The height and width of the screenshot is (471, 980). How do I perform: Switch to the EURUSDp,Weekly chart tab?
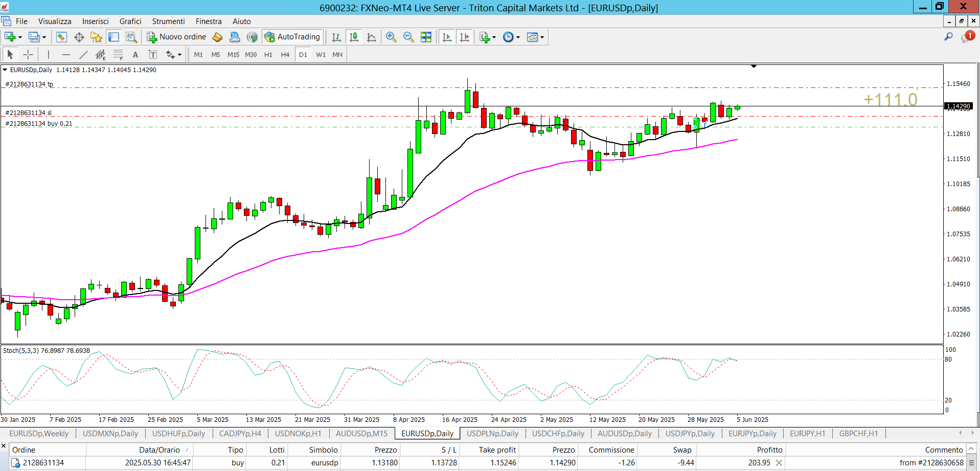39,433
